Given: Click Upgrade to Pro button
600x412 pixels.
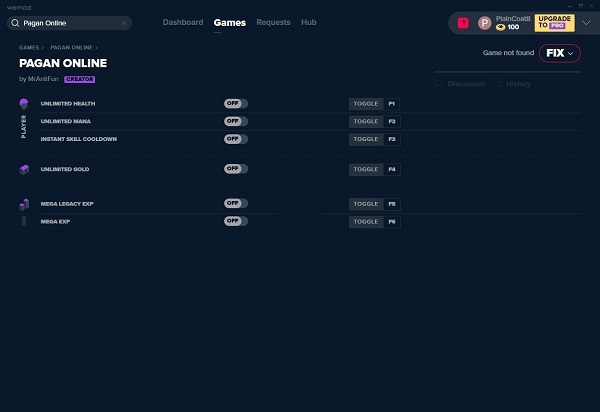Looking at the screenshot, I should 554,23.
